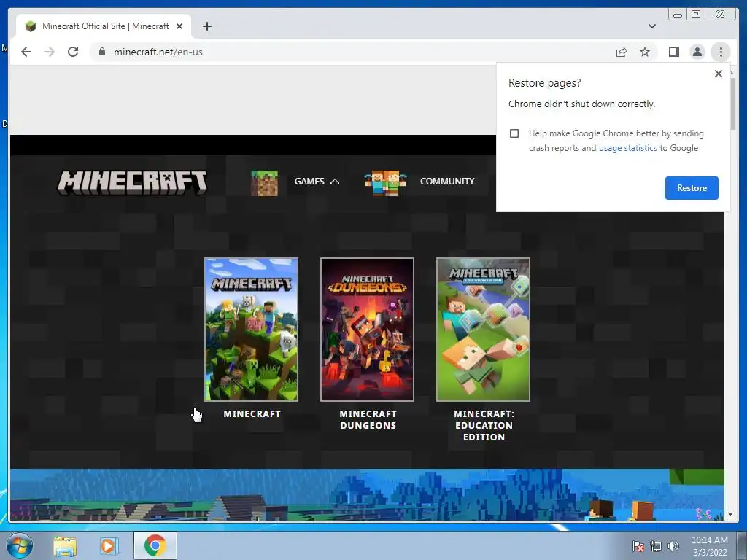Click the taskbar clock showing 10:14 AM
This screenshot has height=560, width=747.
710,546
